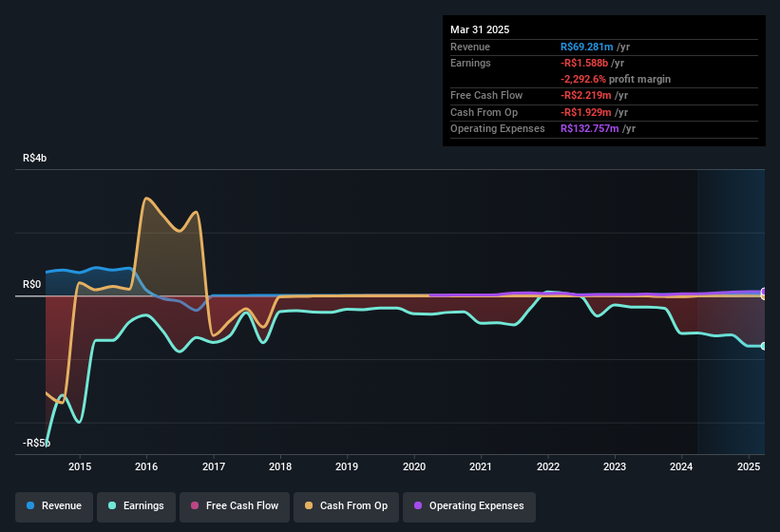Click the teal Earnings legend dot
780x532 pixels.
pos(112,505)
